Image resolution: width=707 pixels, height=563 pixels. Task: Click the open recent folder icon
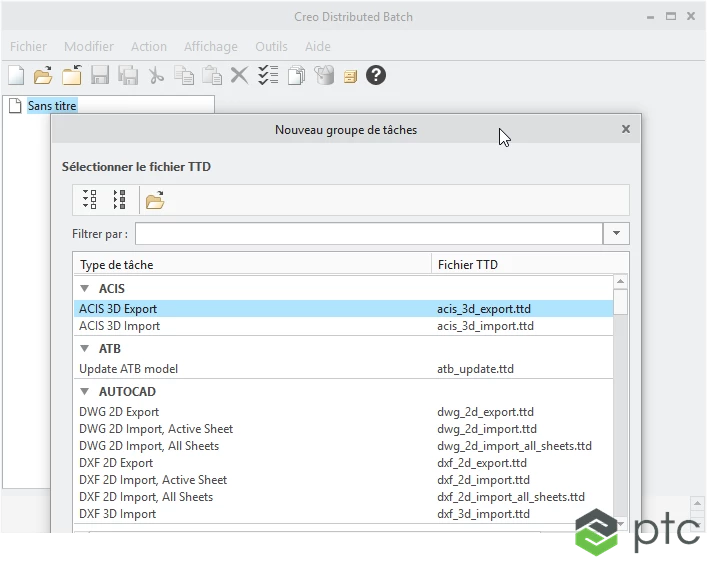tap(72, 75)
